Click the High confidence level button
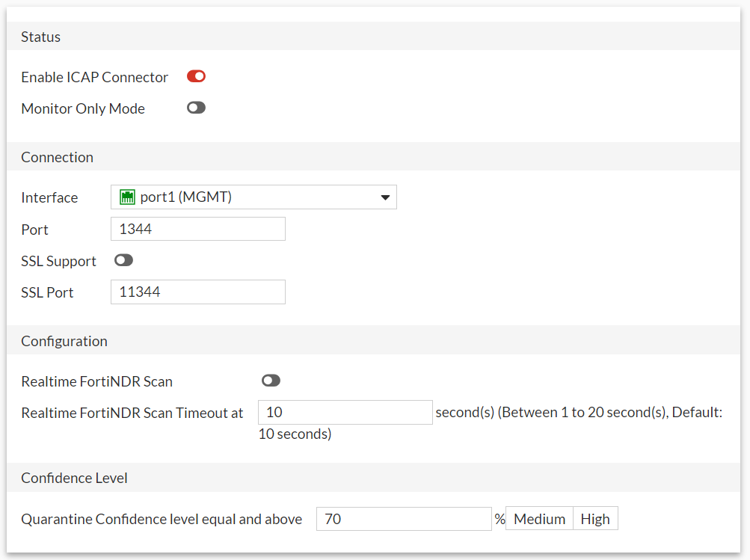Screen dimensions: 750x560 pos(595,518)
